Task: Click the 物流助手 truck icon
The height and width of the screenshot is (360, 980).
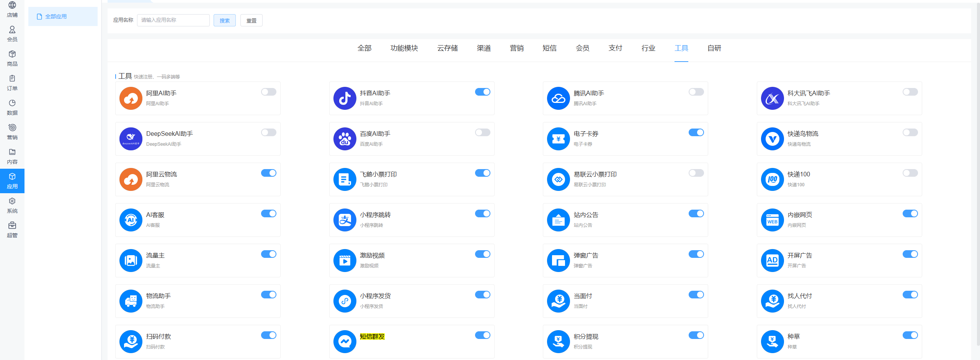Action: coord(131,301)
